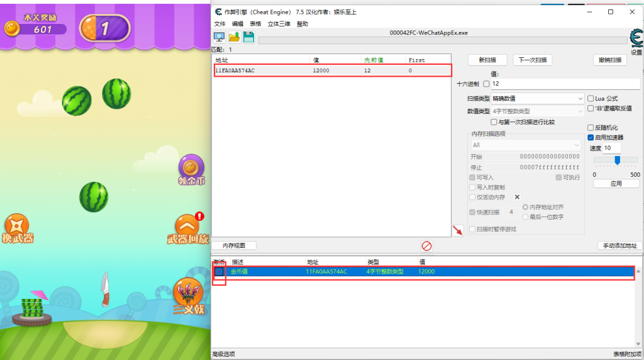Click the 开始 start address field
The width and height of the screenshot is (644, 360).
[533, 157]
